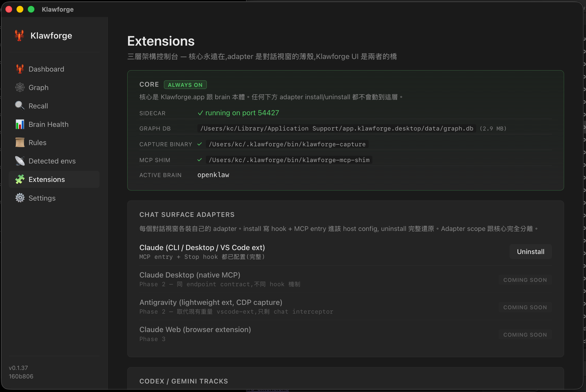Click the CORE section label

[x=149, y=85]
